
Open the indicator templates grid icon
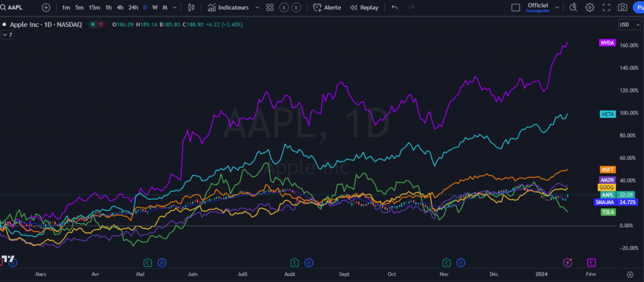270,8
